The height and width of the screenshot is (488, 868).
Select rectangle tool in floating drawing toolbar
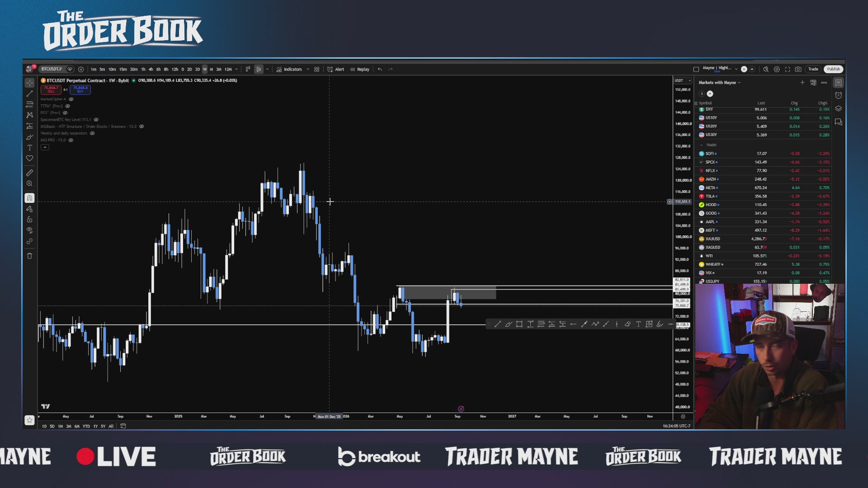pyautogui.click(x=519, y=324)
